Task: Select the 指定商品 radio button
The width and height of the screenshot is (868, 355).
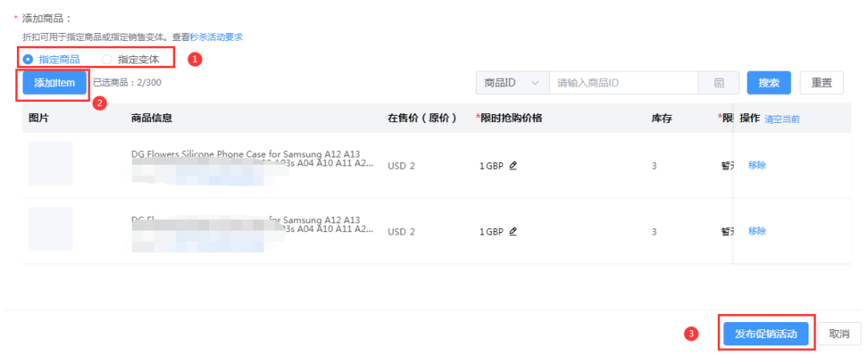Action: click(27, 59)
